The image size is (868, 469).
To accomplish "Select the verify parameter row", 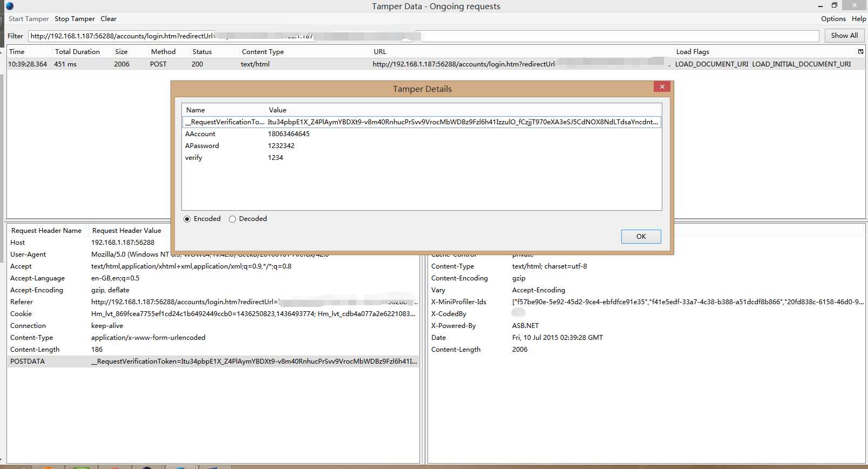I will [422, 158].
